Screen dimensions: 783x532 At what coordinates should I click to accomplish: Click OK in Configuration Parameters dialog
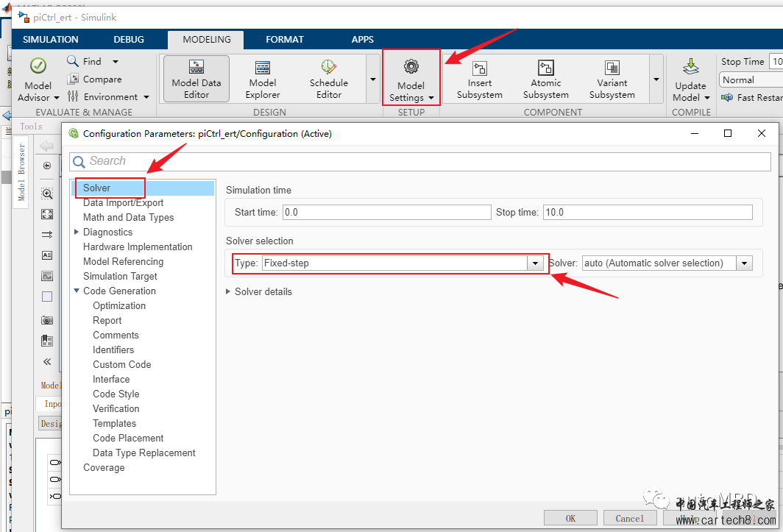[570, 518]
